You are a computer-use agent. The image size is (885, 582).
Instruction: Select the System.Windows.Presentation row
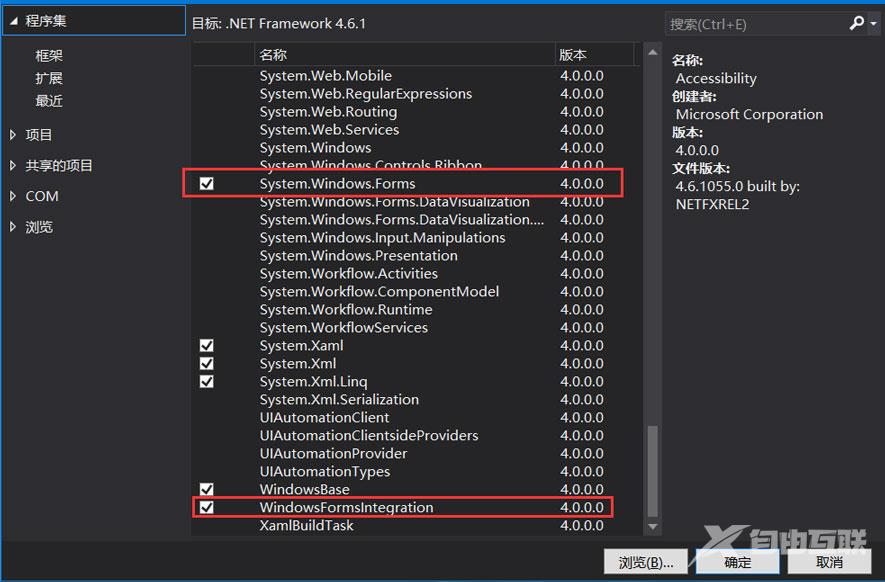pyautogui.click(x=417, y=256)
